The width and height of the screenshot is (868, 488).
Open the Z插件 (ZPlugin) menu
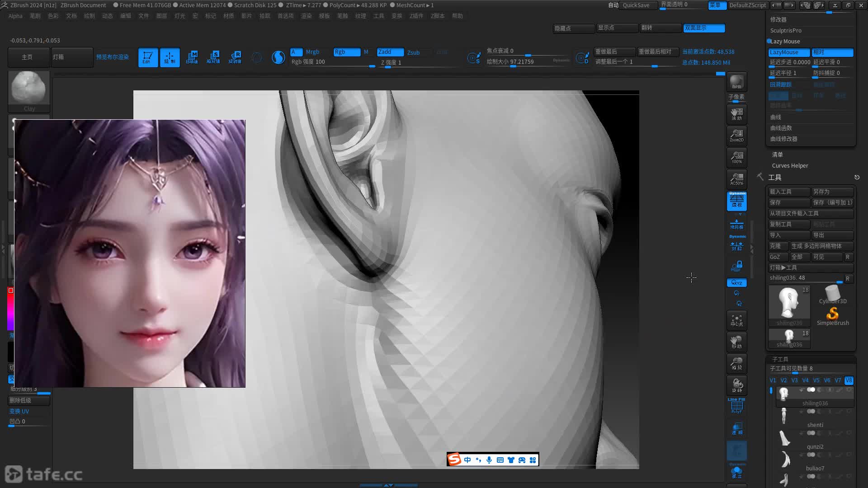[x=416, y=16]
